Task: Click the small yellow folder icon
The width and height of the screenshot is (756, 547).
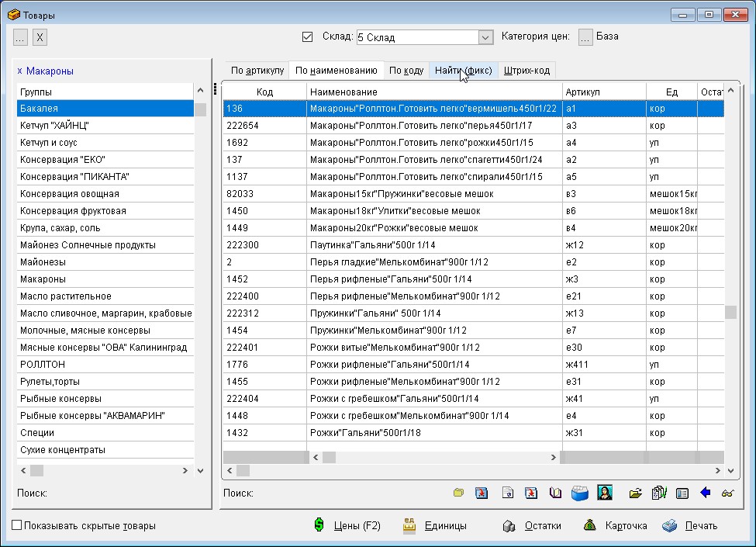Action: coord(459,493)
